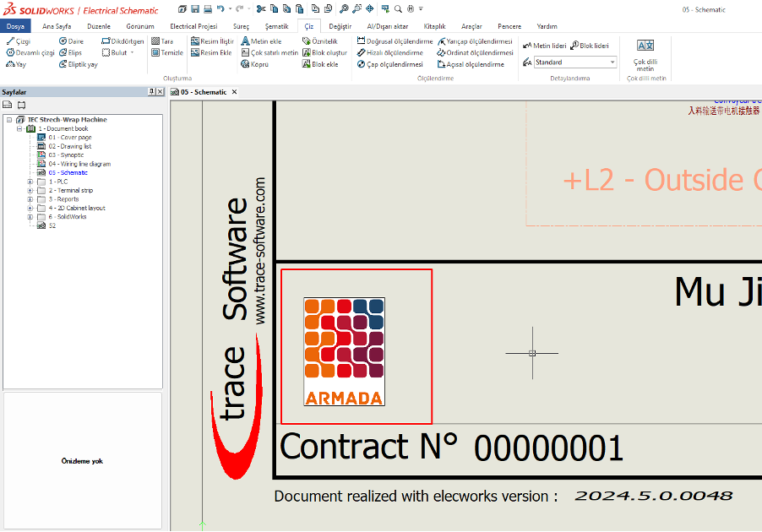
Task: Click the Cut scissors icon
Action: click(261, 8)
